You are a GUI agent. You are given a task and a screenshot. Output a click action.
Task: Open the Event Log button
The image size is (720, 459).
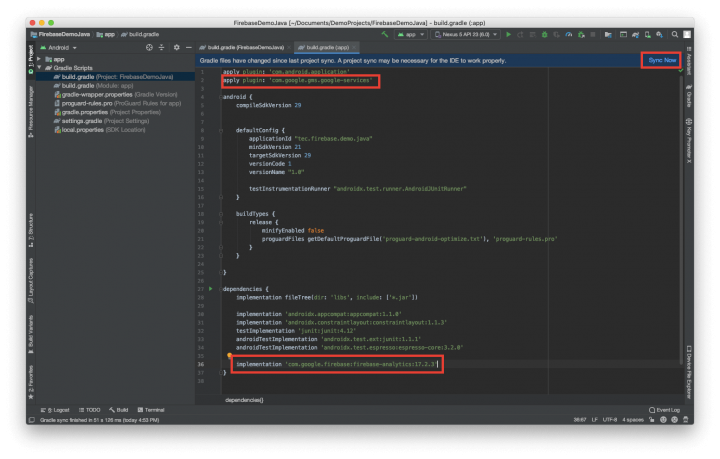664,410
